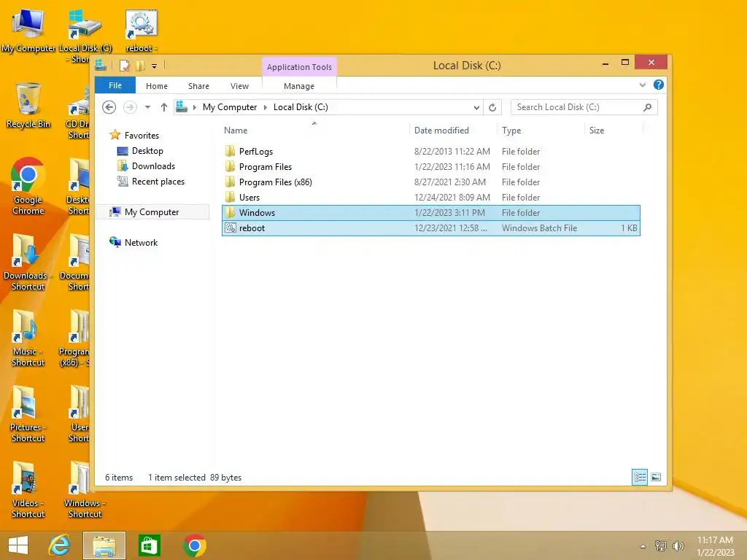
Task: Open Desktop in the navigation pane
Action: coord(147,150)
